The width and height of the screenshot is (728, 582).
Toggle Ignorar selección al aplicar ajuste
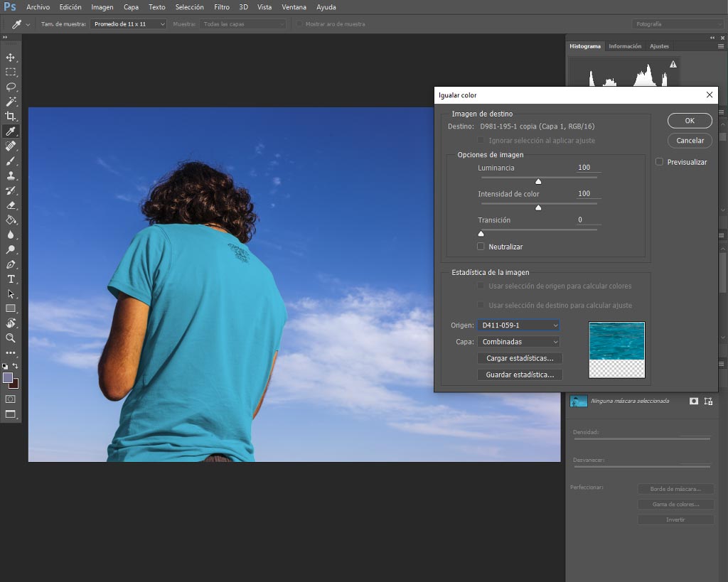pyautogui.click(x=481, y=140)
